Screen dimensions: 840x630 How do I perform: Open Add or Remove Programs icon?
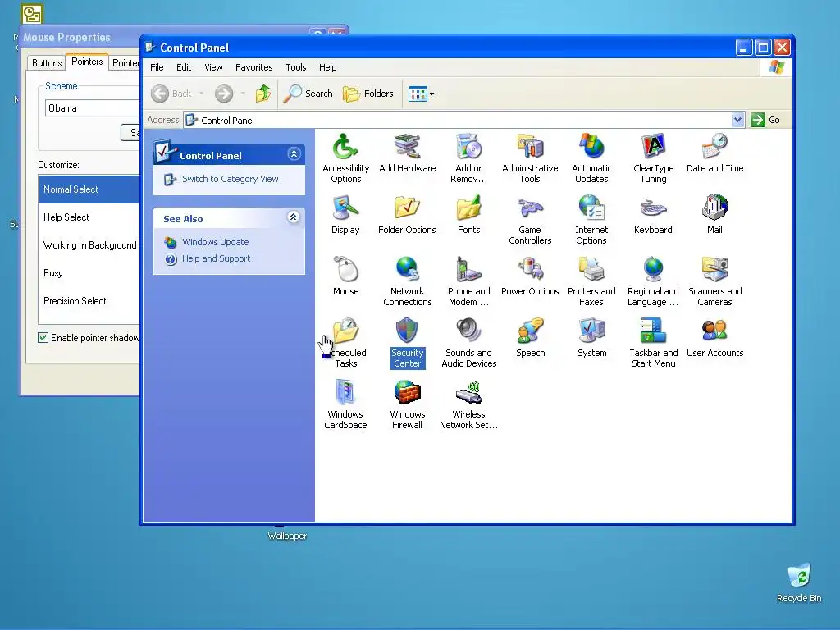coord(468,158)
